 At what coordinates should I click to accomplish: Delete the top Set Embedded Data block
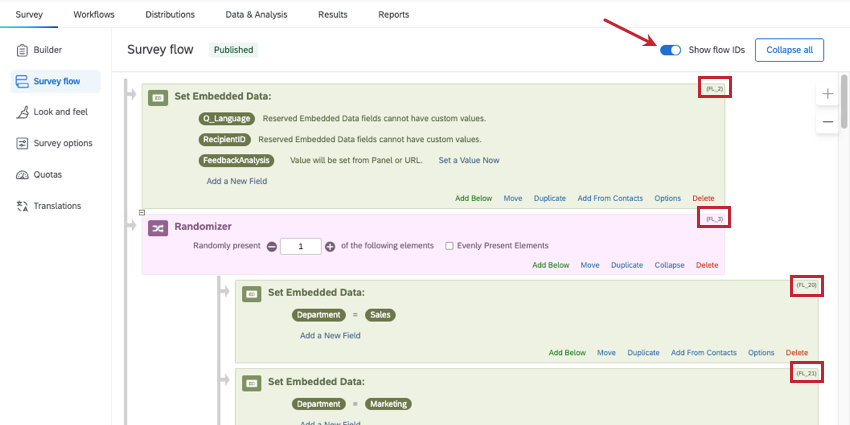click(x=703, y=198)
